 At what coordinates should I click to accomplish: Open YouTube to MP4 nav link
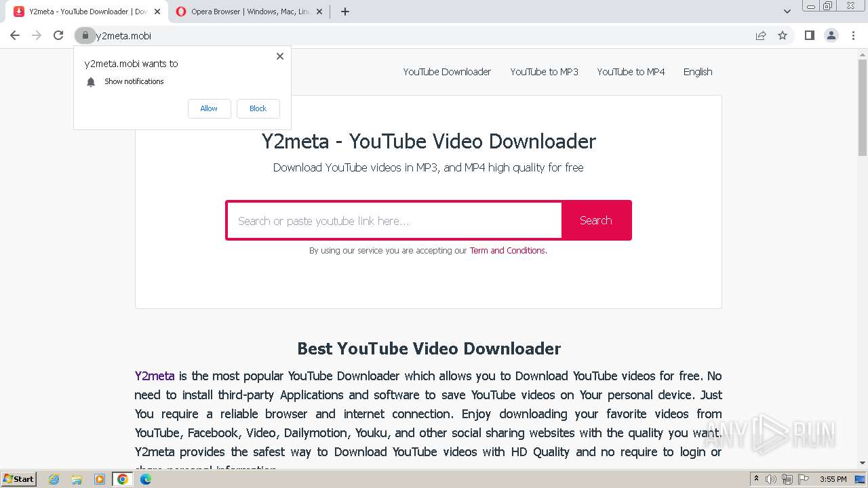pos(631,72)
